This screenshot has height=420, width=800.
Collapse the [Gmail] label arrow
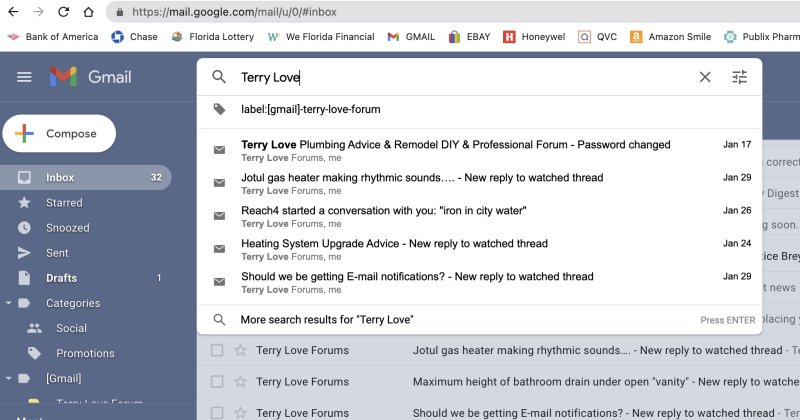(8, 378)
